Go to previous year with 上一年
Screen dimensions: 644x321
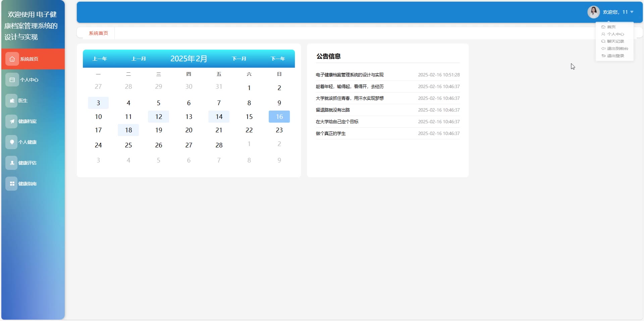pos(100,59)
